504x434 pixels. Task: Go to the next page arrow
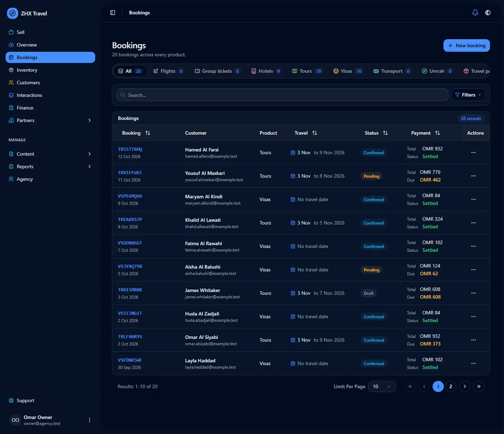tap(465, 386)
